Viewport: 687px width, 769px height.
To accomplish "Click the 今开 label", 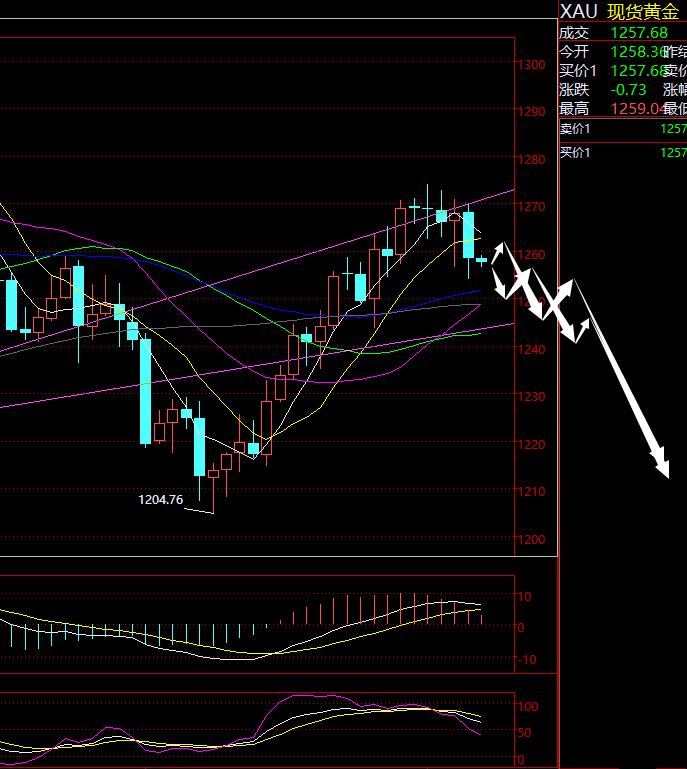I will (574, 52).
